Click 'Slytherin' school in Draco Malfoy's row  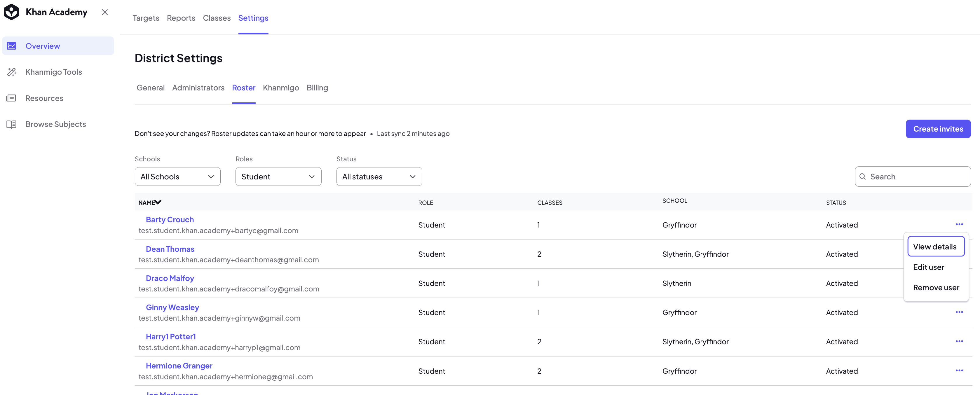[x=677, y=283]
